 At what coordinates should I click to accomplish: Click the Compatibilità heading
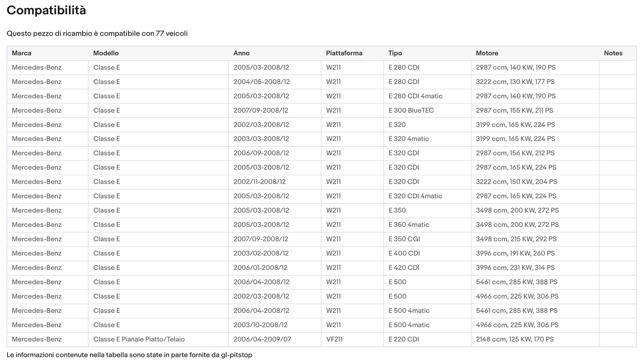46,10
